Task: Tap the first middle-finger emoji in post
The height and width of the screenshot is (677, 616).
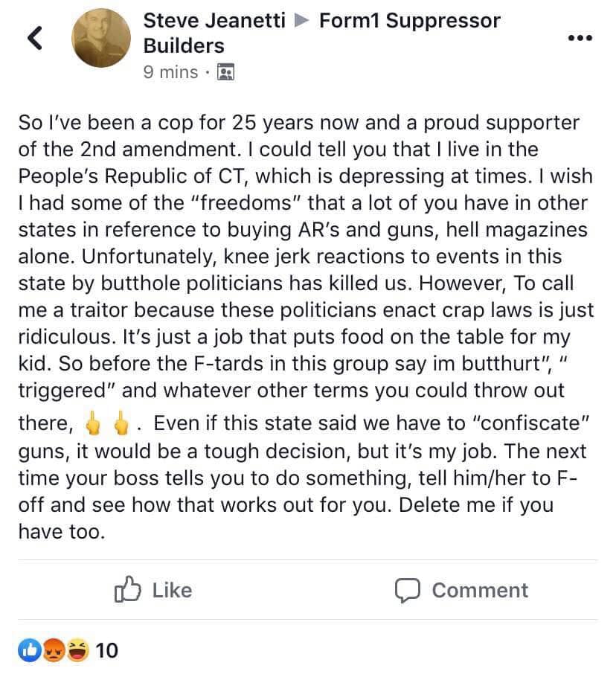Action: [92, 424]
